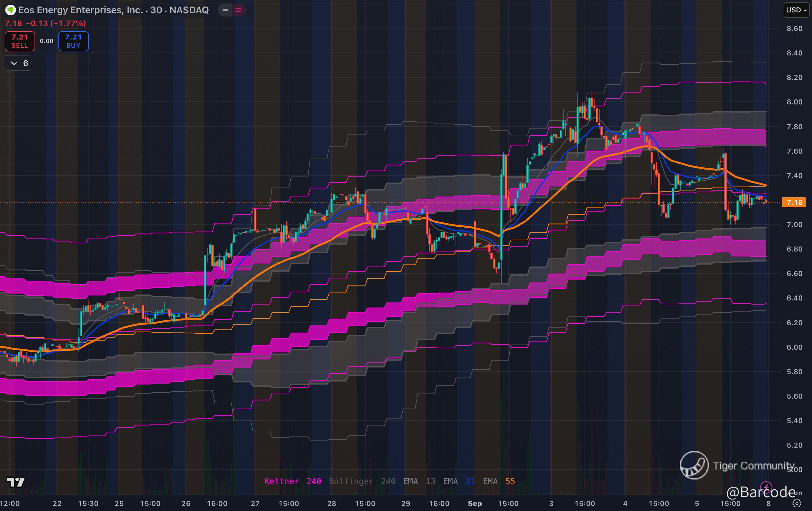The image size is (812, 511).
Task: Click the orange 7.18 price tag
Action: (x=794, y=202)
